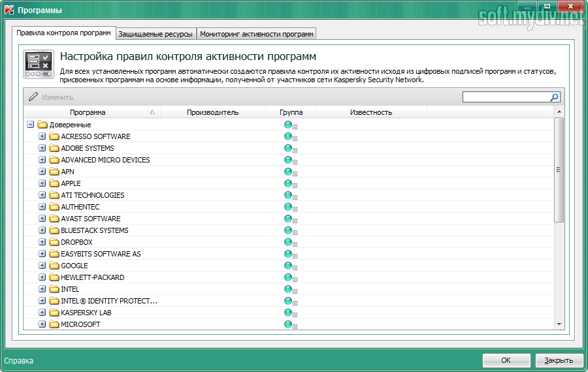
Task: Sort by the Производитель column header
Action: click(212, 112)
